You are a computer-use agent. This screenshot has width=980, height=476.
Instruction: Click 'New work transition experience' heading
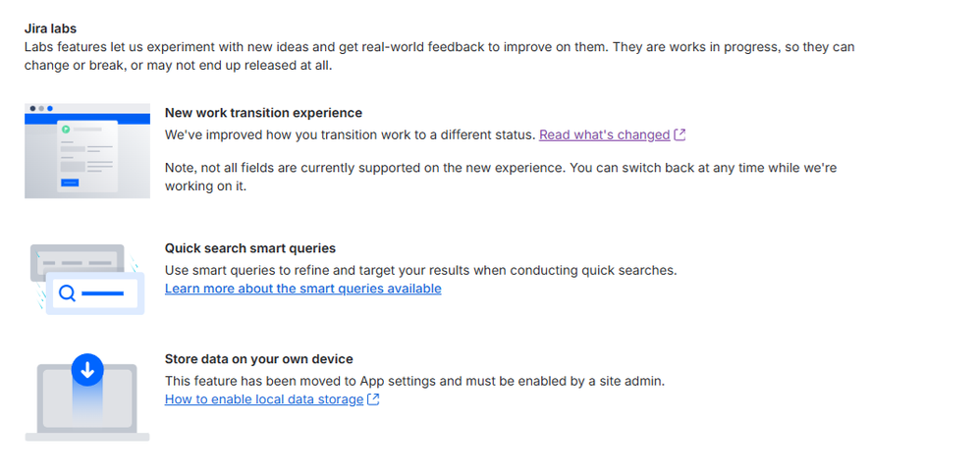[x=264, y=113]
